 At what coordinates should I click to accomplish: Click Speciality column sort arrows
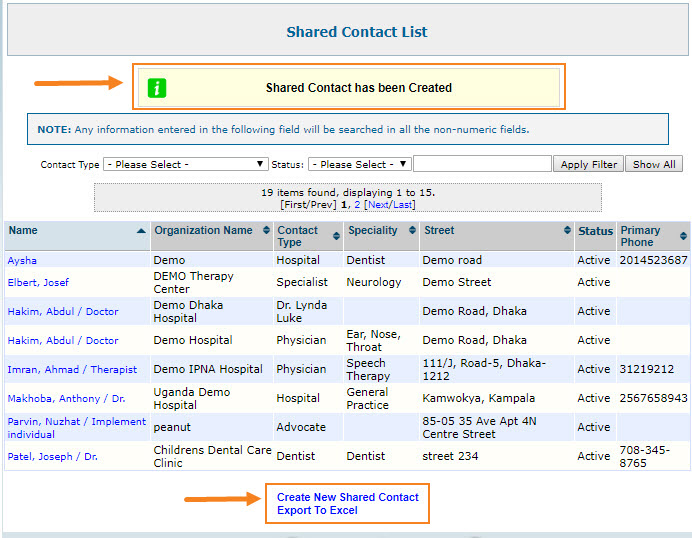[410, 231]
